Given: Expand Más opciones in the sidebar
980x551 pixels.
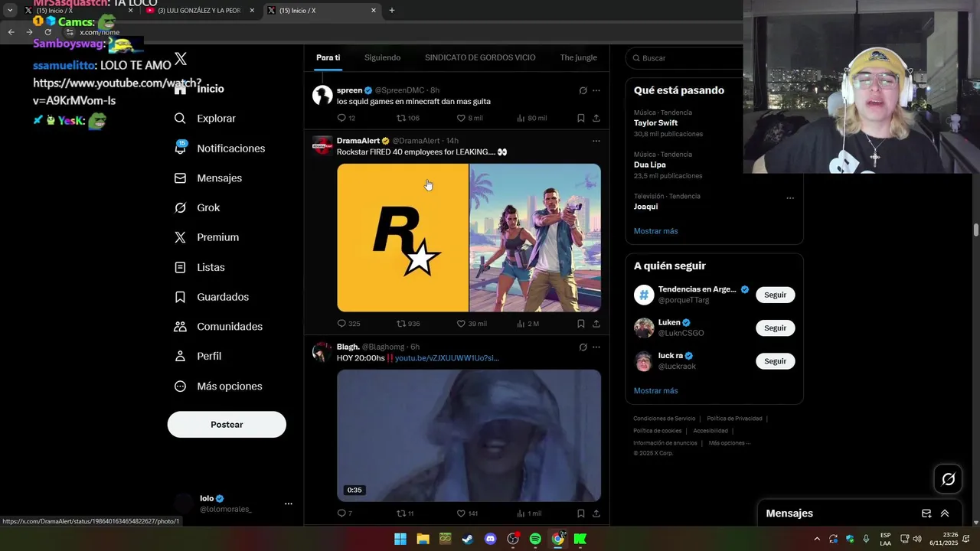Looking at the screenshot, I should 218,386.
